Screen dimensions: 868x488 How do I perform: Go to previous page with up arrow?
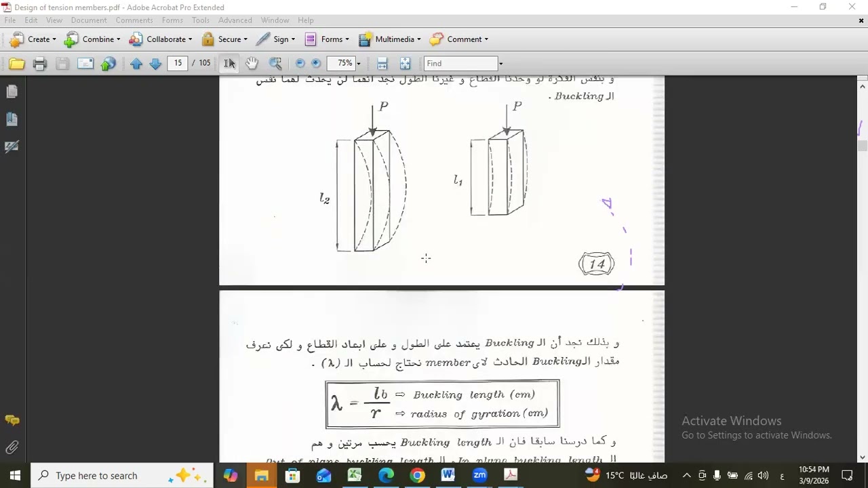(136, 64)
